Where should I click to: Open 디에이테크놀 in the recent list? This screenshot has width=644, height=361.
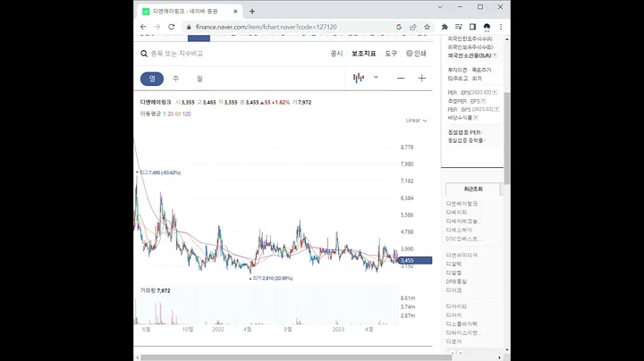click(463, 221)
